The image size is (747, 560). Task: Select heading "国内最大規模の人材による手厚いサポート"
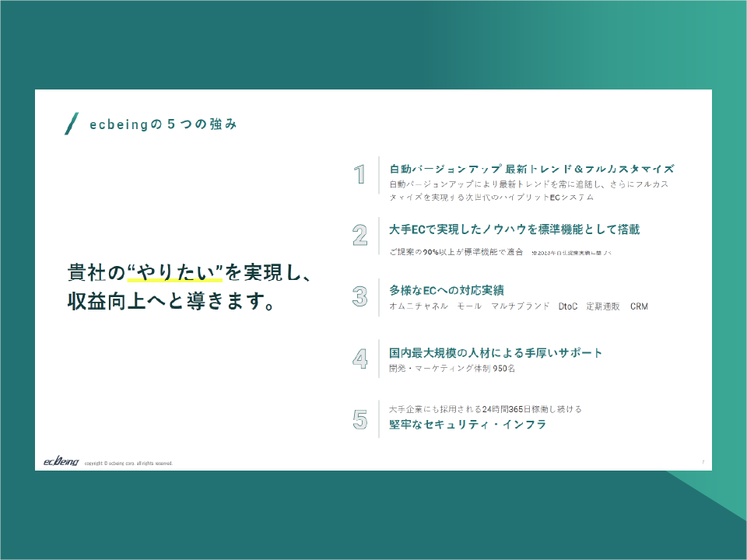click(x=496, y=353)
